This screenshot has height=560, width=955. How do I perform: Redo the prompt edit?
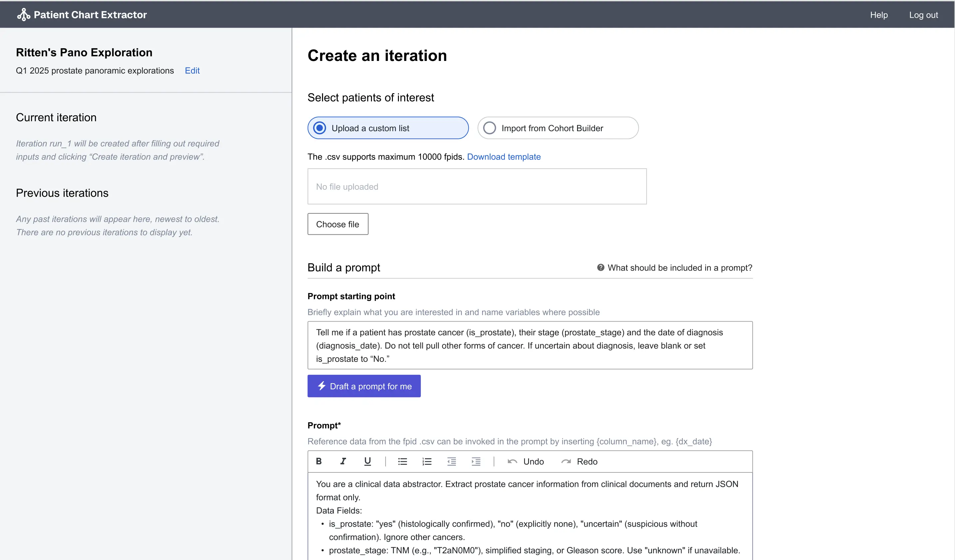(579, 461)
